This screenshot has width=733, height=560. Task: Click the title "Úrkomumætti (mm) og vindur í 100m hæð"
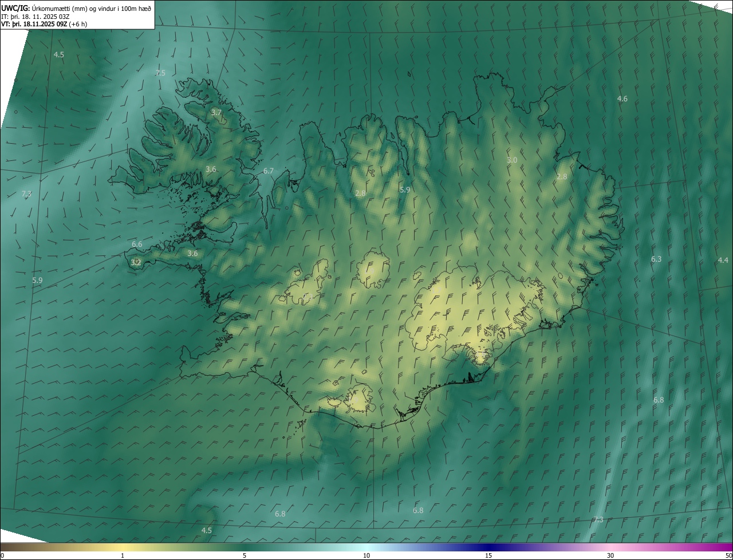[x=92, y=8]
